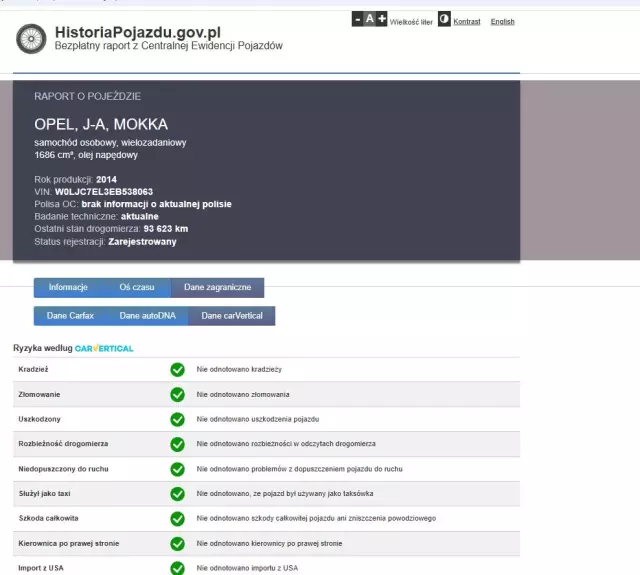Click the HistoriaPojazdu wheel logo
Image resolution: width=640 pixels, height=575 pixels.
[x=31, y=39]
